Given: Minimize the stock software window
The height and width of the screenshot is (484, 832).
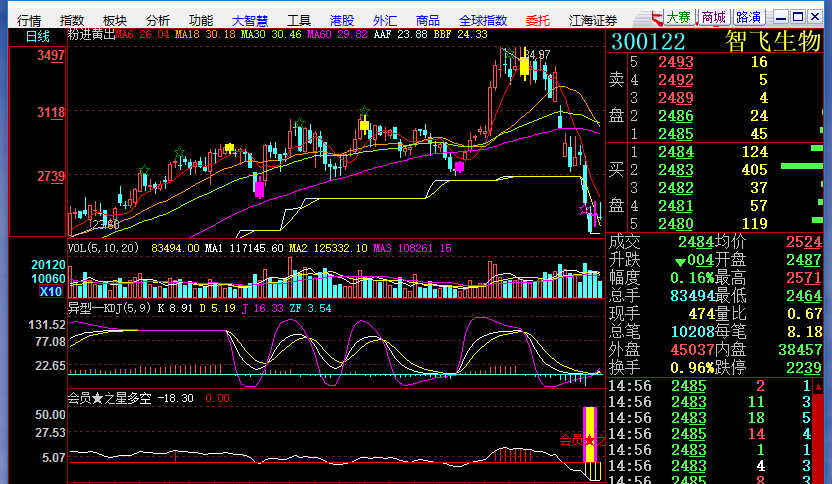Looking at the screenshot, I should coord(781,17).
